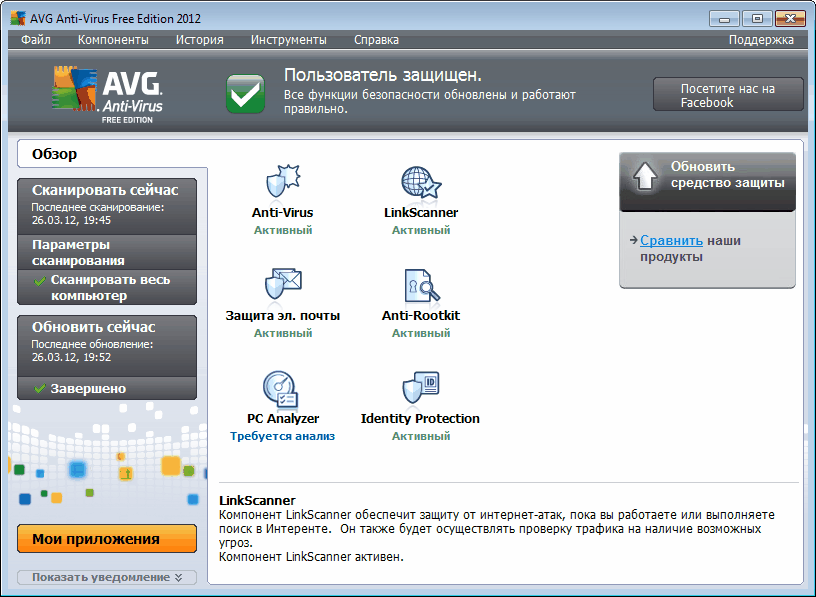
Task: Open the LinkScanner globe icon
Action: (x=421, y=182)
